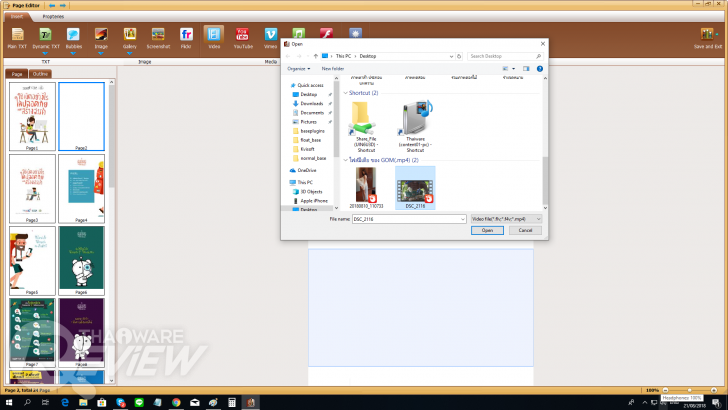
Task: Click the Cancel button in dialog
Action: (525, 230)
